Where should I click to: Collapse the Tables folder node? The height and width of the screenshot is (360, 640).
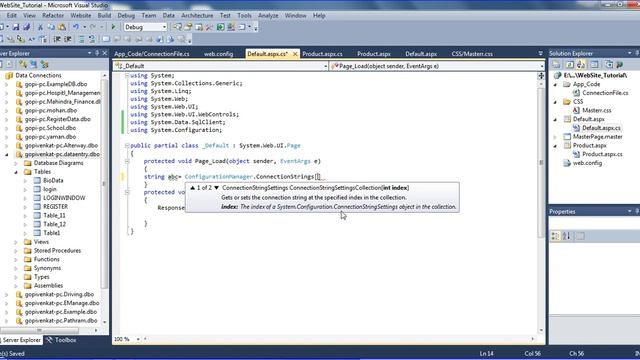[x=16, y=172]
